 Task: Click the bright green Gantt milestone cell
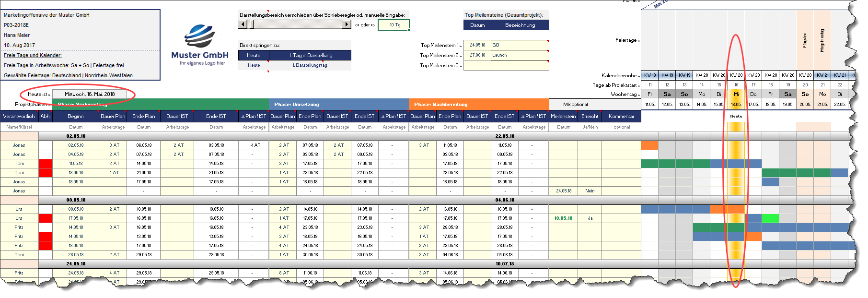tap(770, 218)
